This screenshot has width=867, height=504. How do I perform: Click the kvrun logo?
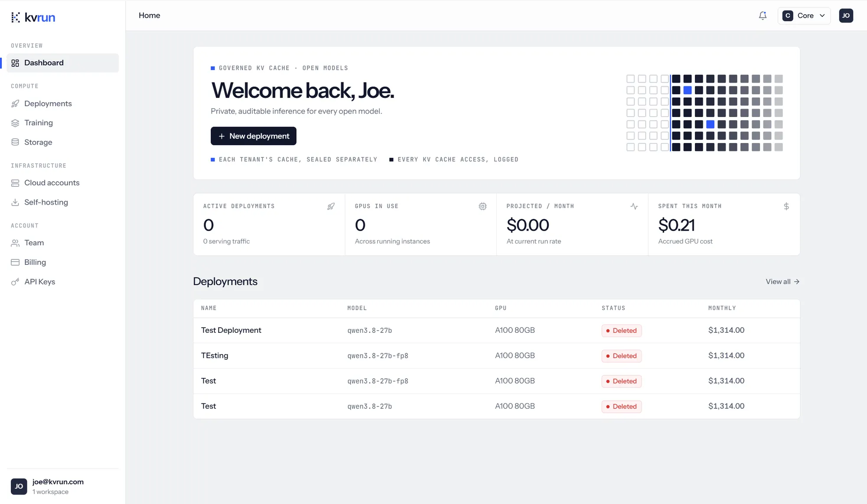point(33,17)
